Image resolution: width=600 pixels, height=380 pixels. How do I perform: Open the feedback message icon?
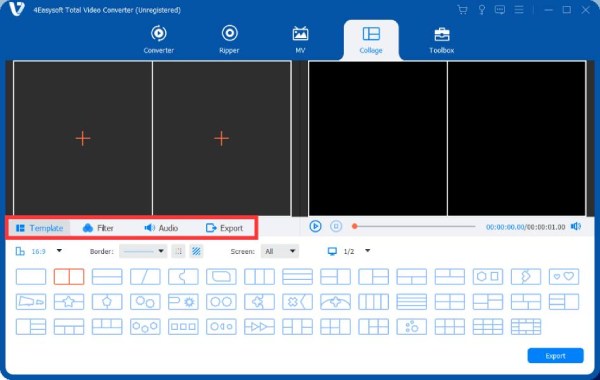499,10
